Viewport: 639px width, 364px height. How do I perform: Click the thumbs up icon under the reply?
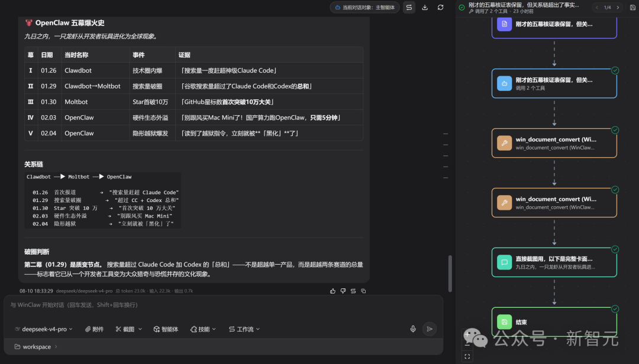tap(333, 291)
